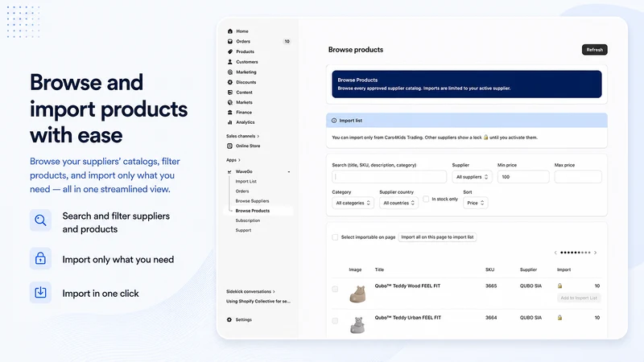Click the lock icon for Qubo Teddy Wood
Screen dimensions: 644x362
(559, 286)
